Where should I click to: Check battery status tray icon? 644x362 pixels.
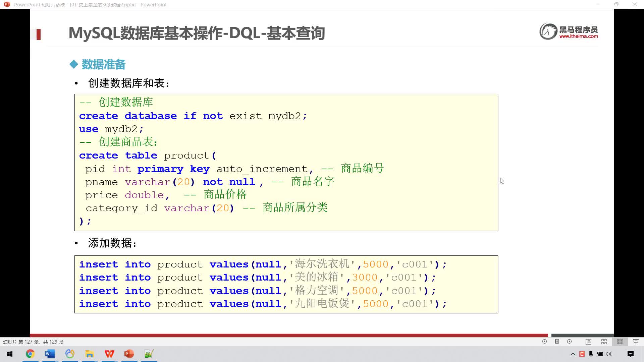(600, 354)
